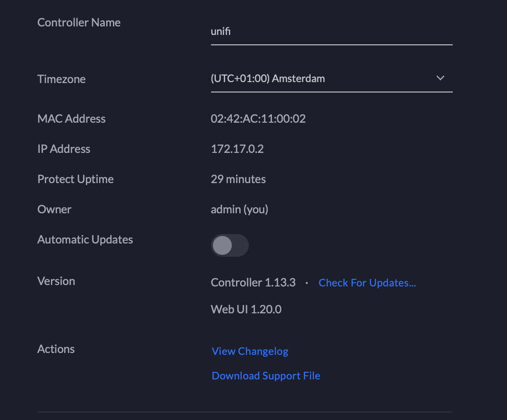The height and width of the screenshot is (420, 507).
Task: Click the 'Automatic Updates' label
Action: (85, 240)
